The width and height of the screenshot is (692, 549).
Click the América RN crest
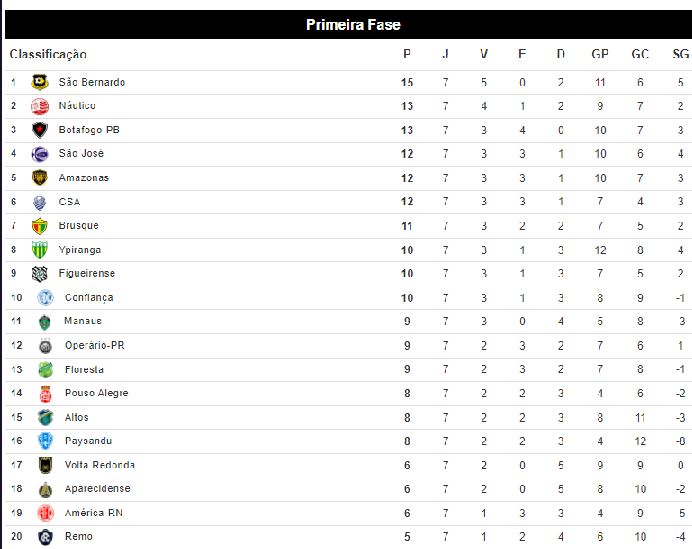(x=44, y=513)
